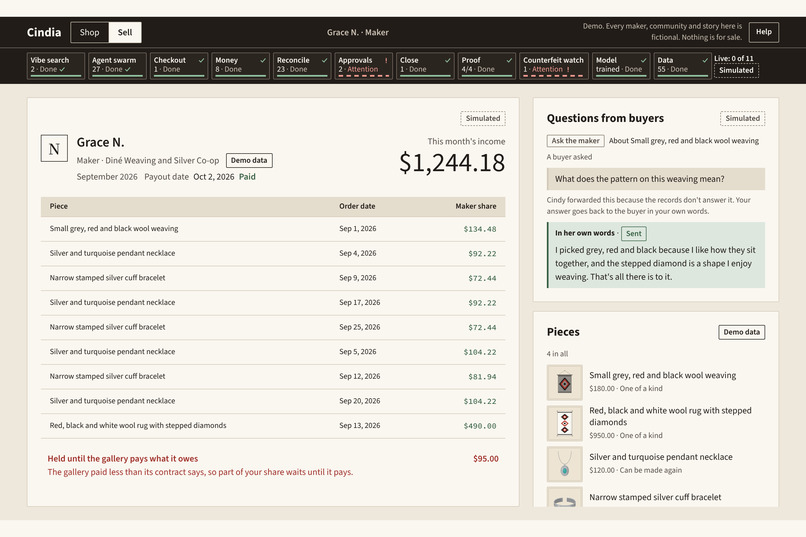806x537 pixels.
Task: Click the Sent status badge
Action: 633,233
